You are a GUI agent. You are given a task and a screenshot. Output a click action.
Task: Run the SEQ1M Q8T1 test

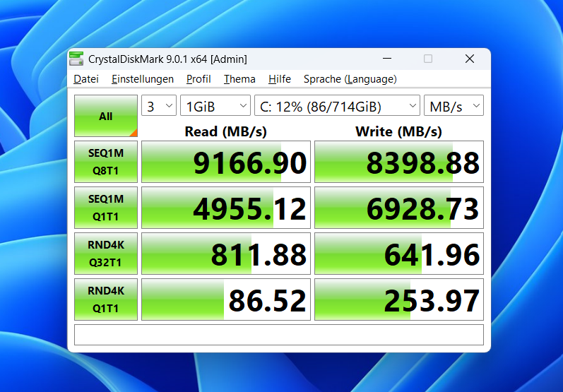click(106, 162)
